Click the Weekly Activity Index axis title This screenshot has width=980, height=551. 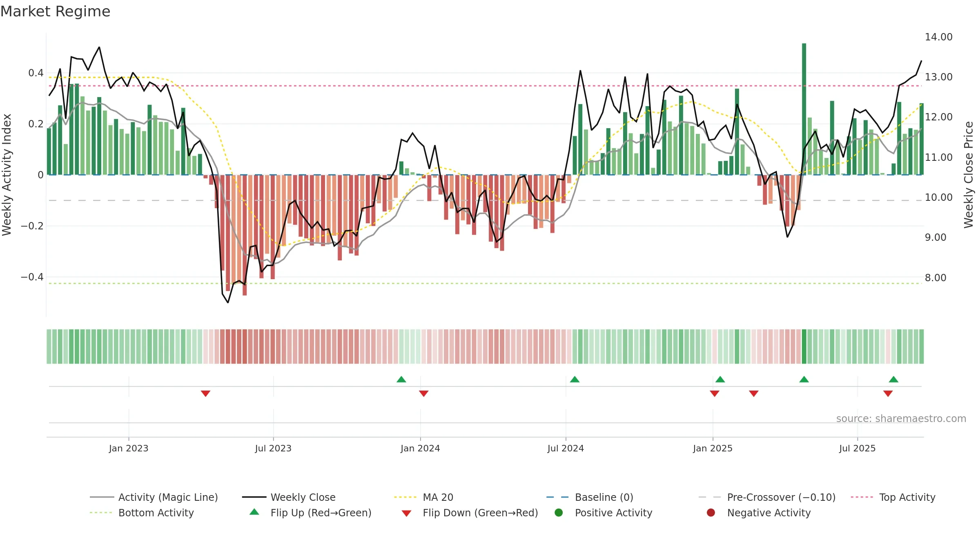(7, 175)
